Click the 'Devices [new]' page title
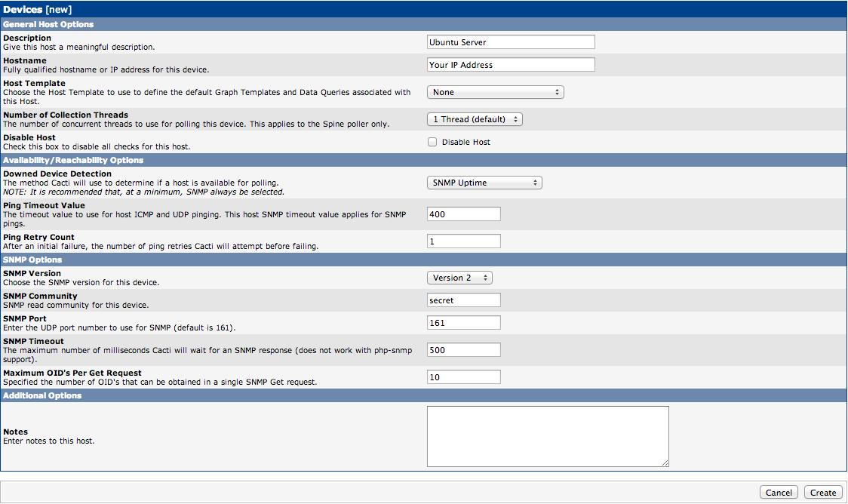The height and width of the screenshot is (504, 848). click(x=37, y=9)
